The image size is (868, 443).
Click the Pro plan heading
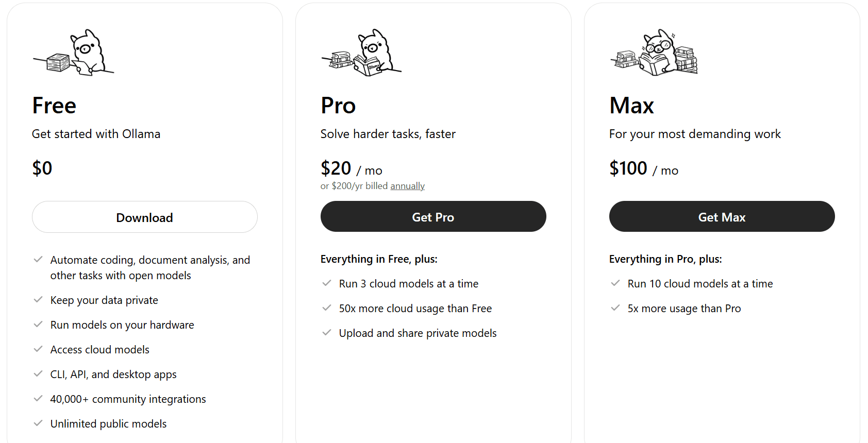click(x=338, y=106)
